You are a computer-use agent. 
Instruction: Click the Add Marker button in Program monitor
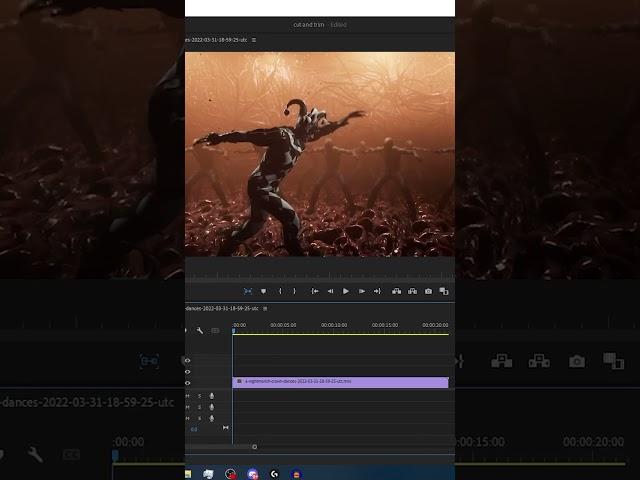click(263, 291)
